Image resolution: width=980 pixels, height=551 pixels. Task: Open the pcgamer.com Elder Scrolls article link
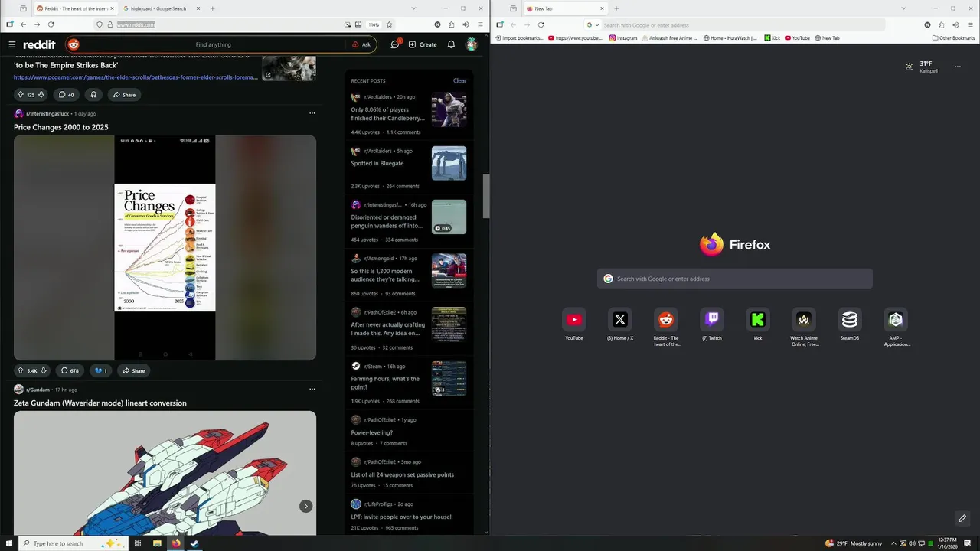(x=136, y=77)
